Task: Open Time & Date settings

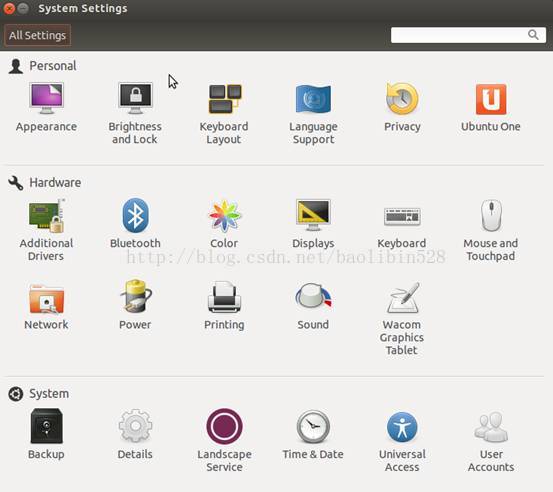Action: (x=313, y=435)
